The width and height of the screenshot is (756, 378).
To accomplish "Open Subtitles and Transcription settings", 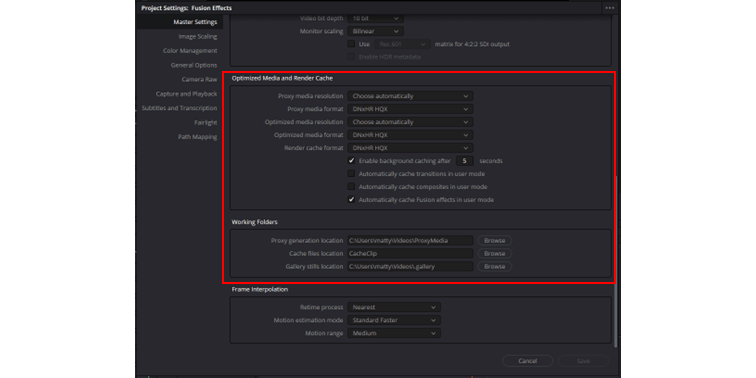I will pyautogui.click(x=179, y=108).
